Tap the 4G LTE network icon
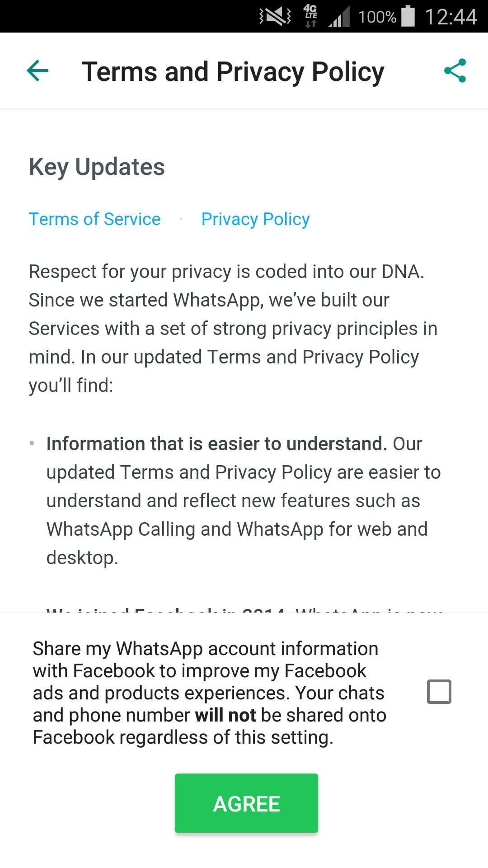The image size is (488, 868). tap(311, 16)
